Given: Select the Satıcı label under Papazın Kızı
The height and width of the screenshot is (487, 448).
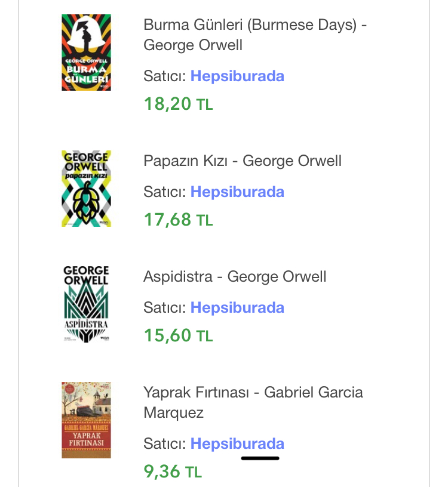Looking at the screenshot, I should pyautogui.click(x=164, y=192).
